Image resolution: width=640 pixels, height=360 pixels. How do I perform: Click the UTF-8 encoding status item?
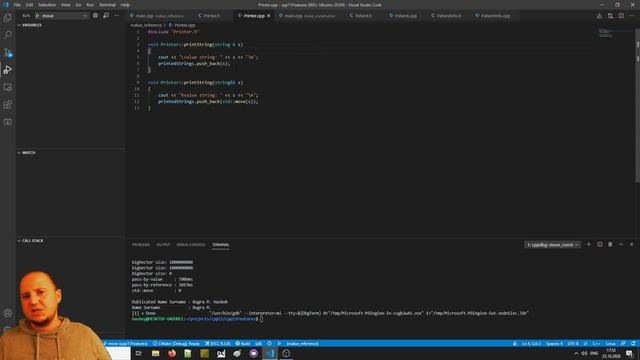tap(573, 343)
